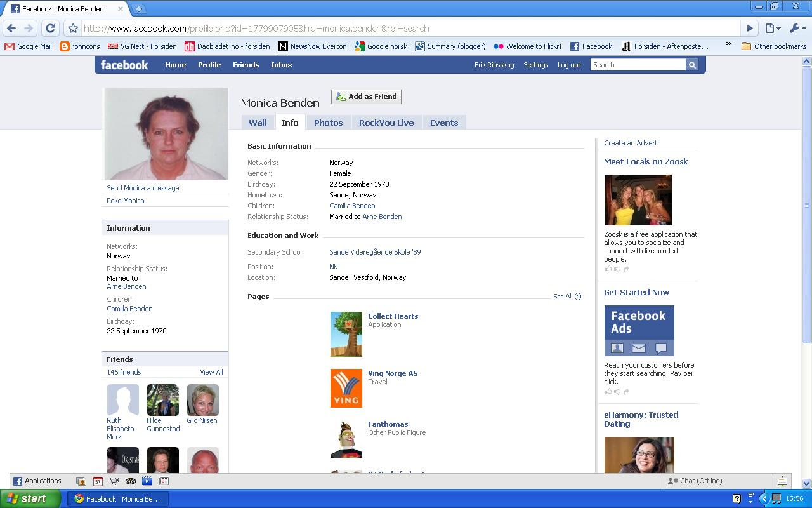812x508 pixels.
Task: Open the Ving Norge AS logo
Action: pyautogui.click(x=346, y=388)
